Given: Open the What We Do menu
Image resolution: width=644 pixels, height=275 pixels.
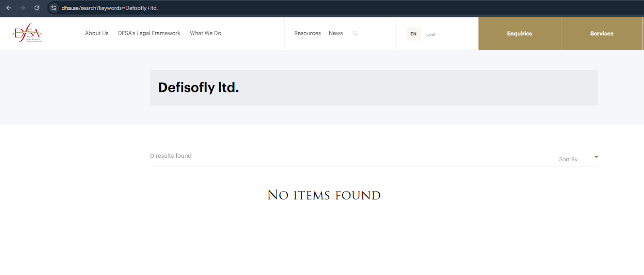Looking at the screenshot, I should click(x=205, y=33).
